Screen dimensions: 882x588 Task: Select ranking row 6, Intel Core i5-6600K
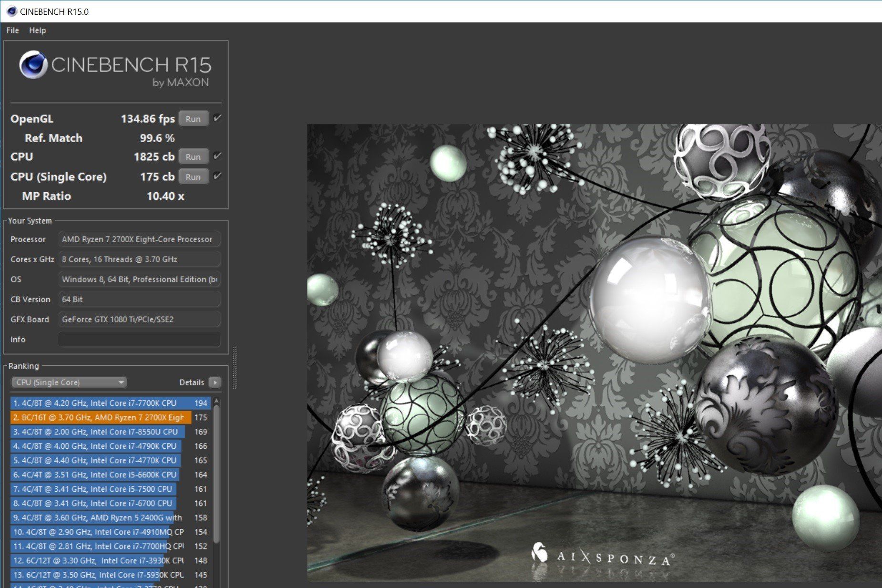pyautogui.click(x=111, y=475)
